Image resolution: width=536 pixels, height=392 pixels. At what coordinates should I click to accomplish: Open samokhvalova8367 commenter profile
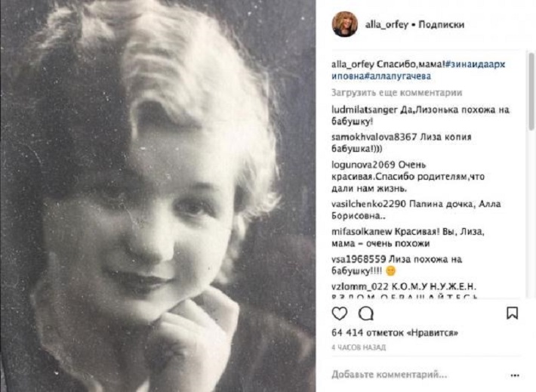pos(374,137)
